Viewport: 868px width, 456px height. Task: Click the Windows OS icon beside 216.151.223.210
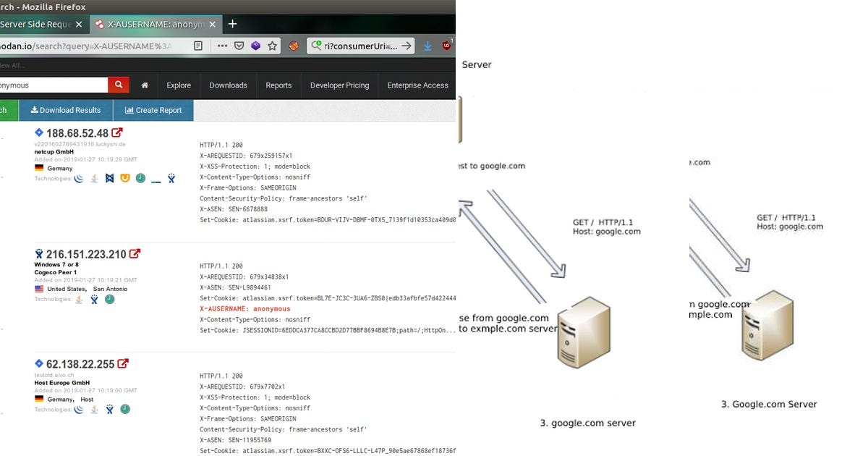pos(38,253)
